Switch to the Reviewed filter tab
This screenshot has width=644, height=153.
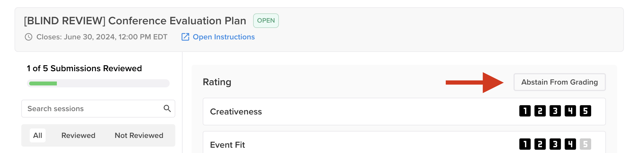[78, 135]
